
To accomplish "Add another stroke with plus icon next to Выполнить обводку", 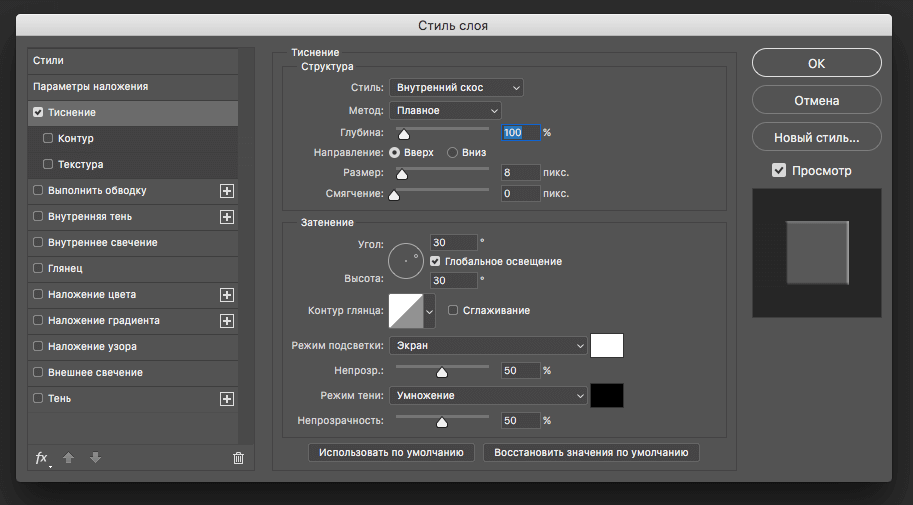I will pyautogui.click(x=227, y=191).
